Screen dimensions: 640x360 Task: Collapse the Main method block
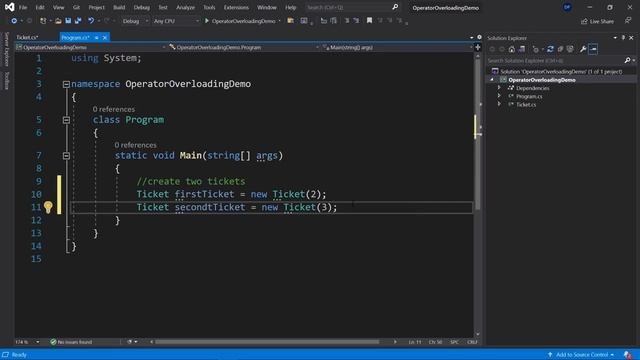click(x=66, y=156)
